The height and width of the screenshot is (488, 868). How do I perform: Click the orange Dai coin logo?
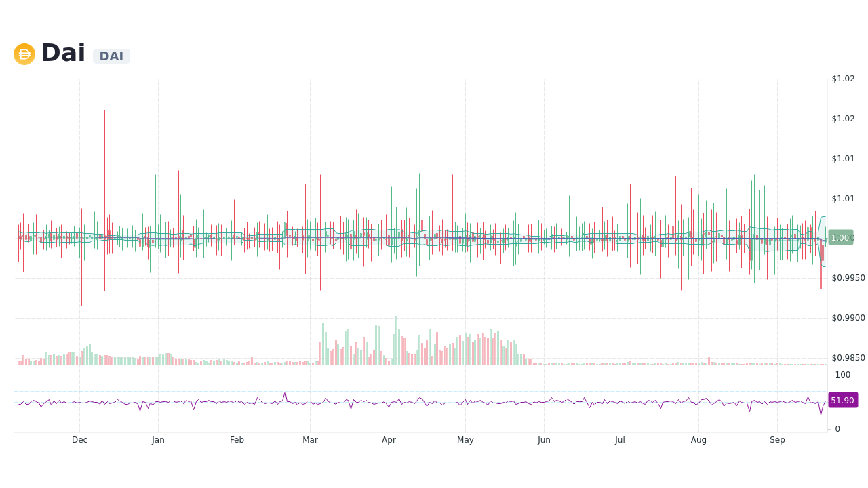click(x=24, y=54)
